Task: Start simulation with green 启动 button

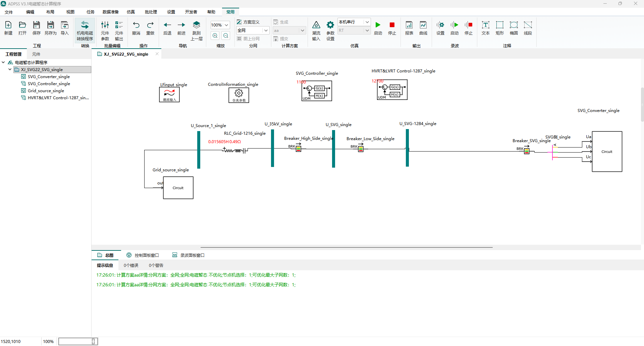Action: [x=378, y=28]
